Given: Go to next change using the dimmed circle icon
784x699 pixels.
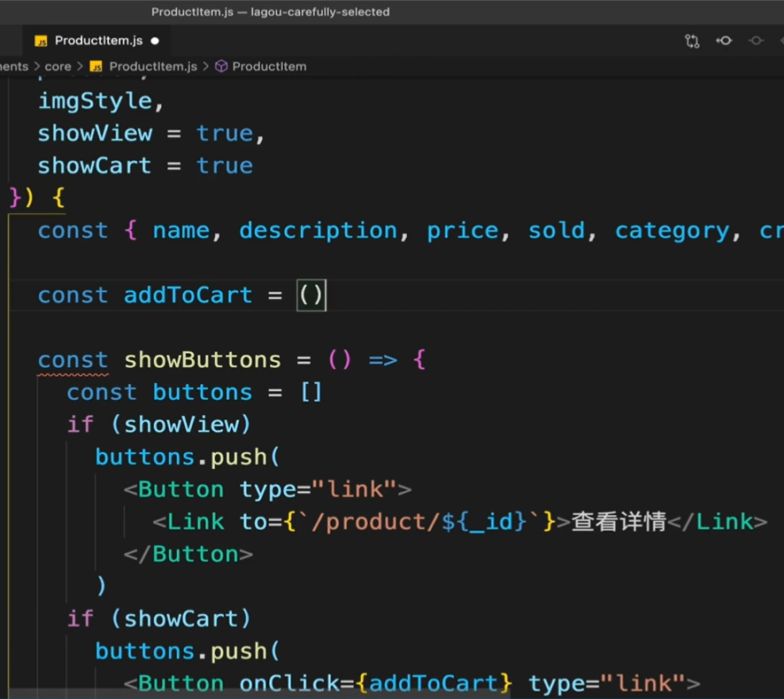Looking at the screenshot, I should point(756,41).
